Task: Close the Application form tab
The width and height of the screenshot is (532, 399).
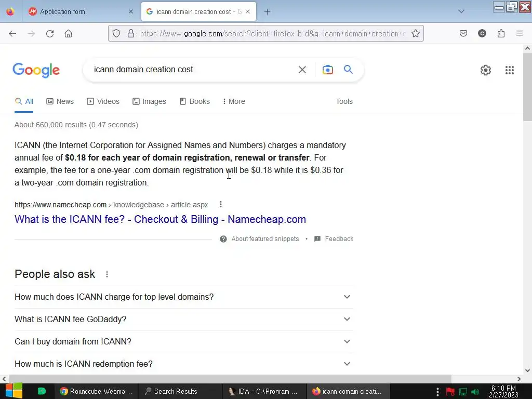Action: point(131,12)
